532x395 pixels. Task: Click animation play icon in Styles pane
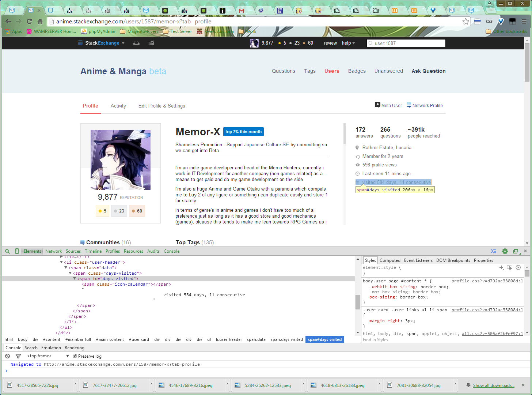518,268
